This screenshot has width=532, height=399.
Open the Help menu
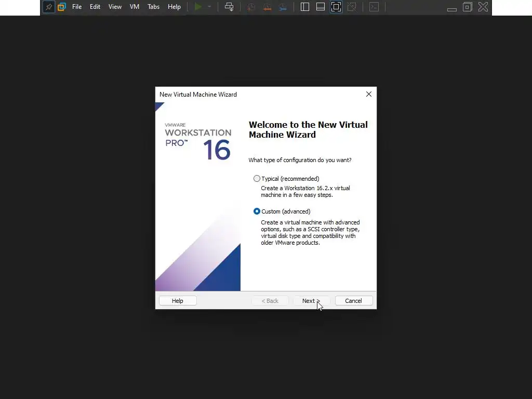(x=174, y=7)
